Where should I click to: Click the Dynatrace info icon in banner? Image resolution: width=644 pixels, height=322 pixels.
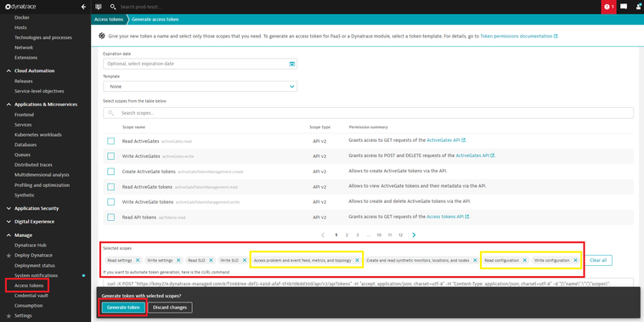(102, 37)
